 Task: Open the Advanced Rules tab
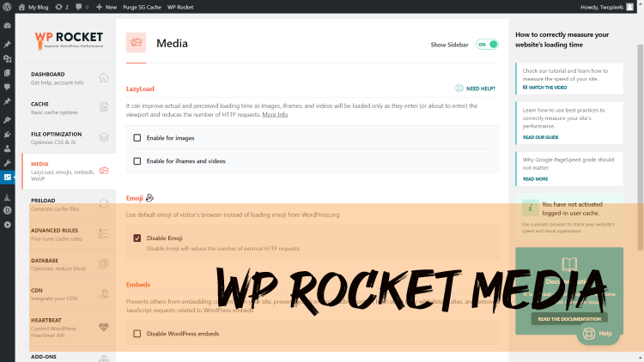coord(69,234)
